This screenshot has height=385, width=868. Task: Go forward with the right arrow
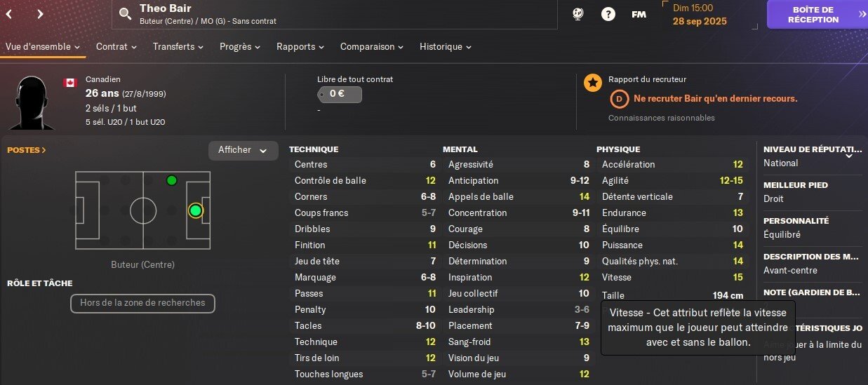[x=40, y=13]
